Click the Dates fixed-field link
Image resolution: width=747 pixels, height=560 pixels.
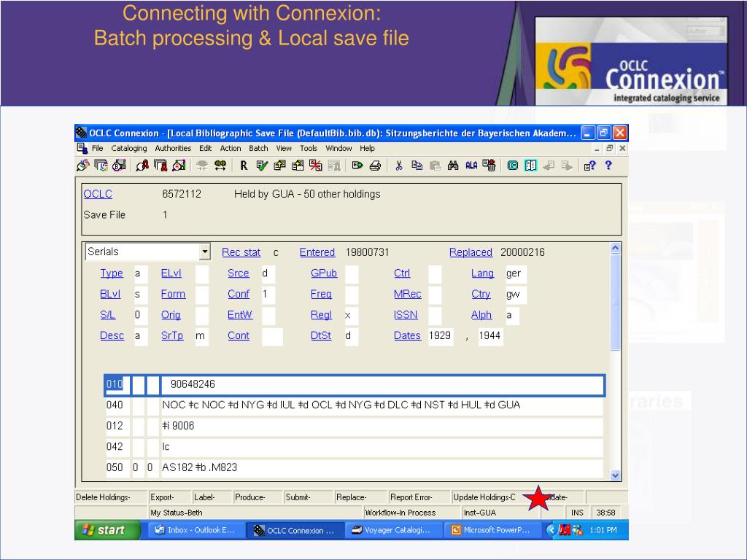click(x=407, y=335)
